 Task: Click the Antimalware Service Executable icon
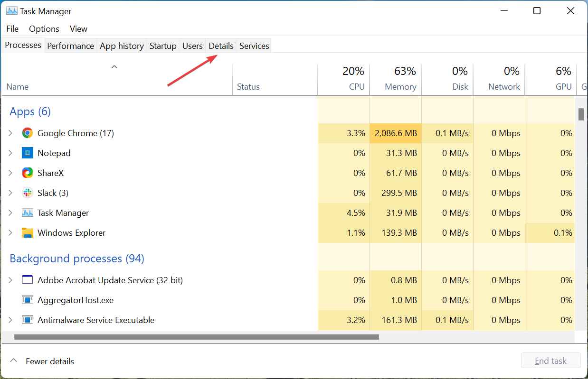pyautogui.click(x=28, y=320)
